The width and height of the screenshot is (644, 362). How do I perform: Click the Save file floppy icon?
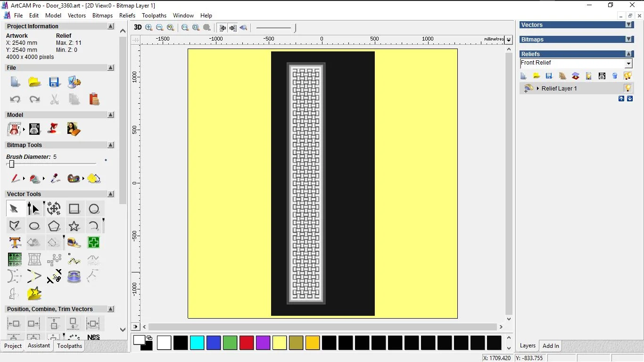(x=54, y=82)
